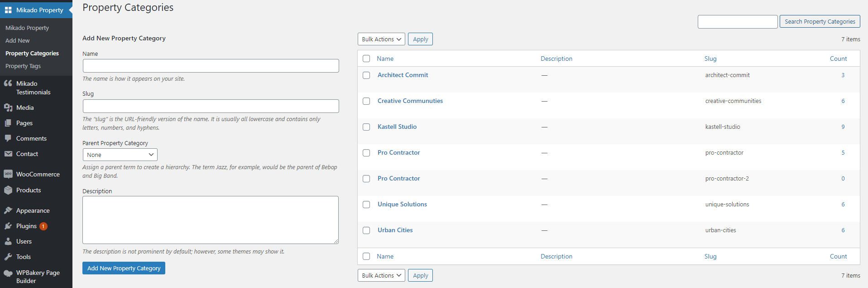Click count 3 for Architect Commit
Screen dimensions: 868x288
coord(843,75)
